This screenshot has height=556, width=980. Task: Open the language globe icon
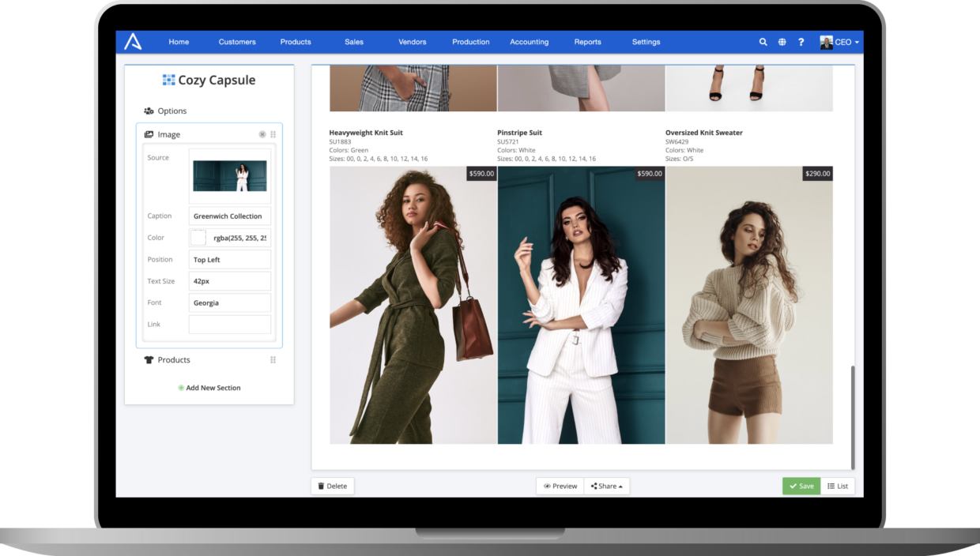[x=782, y=41]
